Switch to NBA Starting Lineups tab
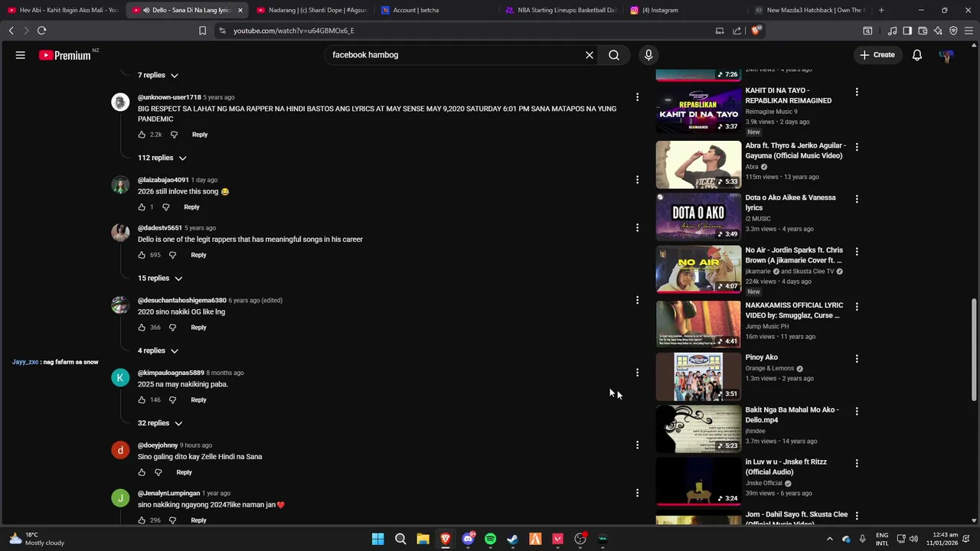This screenshot has width=980, height=551. tap(561, 10)
